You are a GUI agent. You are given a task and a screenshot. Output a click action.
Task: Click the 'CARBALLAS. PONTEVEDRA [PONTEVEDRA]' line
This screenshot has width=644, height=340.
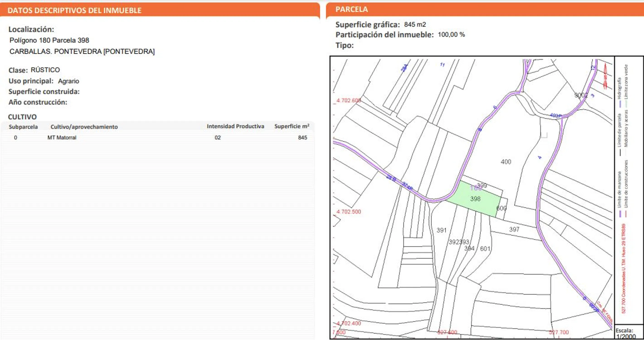tap(82, 51)
